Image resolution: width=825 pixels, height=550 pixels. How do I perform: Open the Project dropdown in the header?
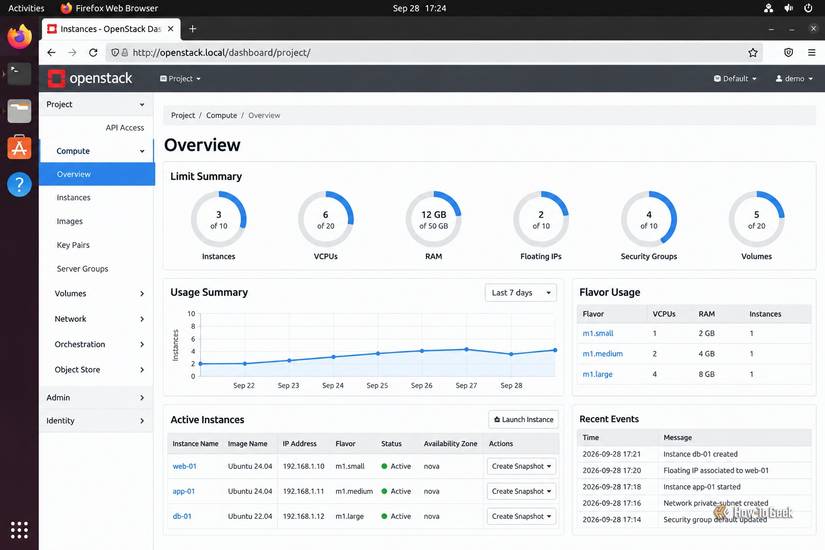point(180,78)
